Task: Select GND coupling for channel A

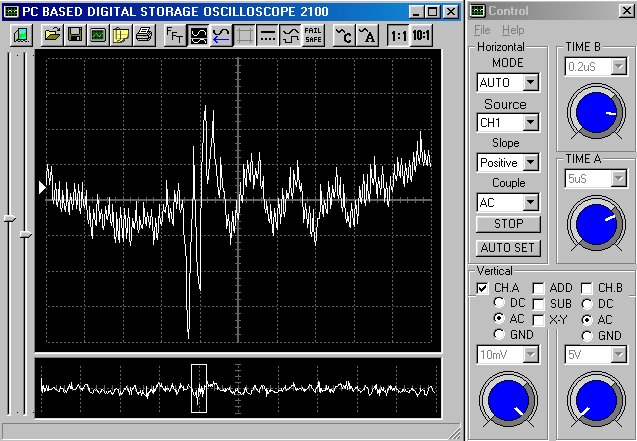Action: 499,335
